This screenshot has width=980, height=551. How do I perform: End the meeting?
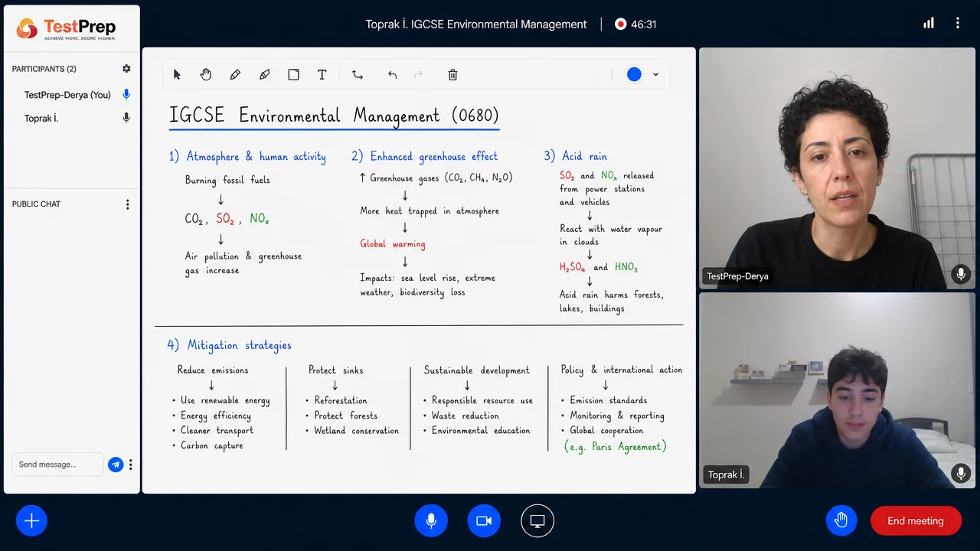click(x=916, y=521)
